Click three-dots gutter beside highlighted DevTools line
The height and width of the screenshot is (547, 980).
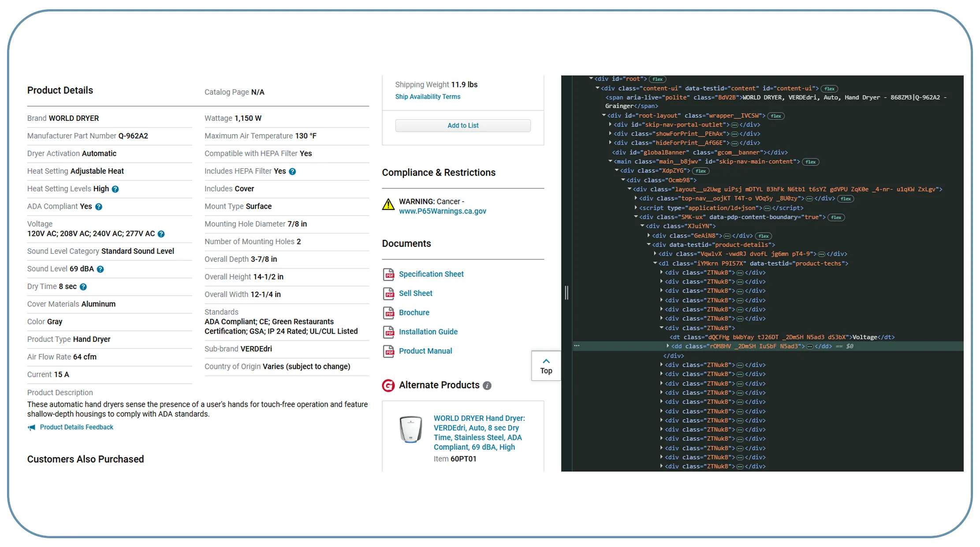[577, 346]
